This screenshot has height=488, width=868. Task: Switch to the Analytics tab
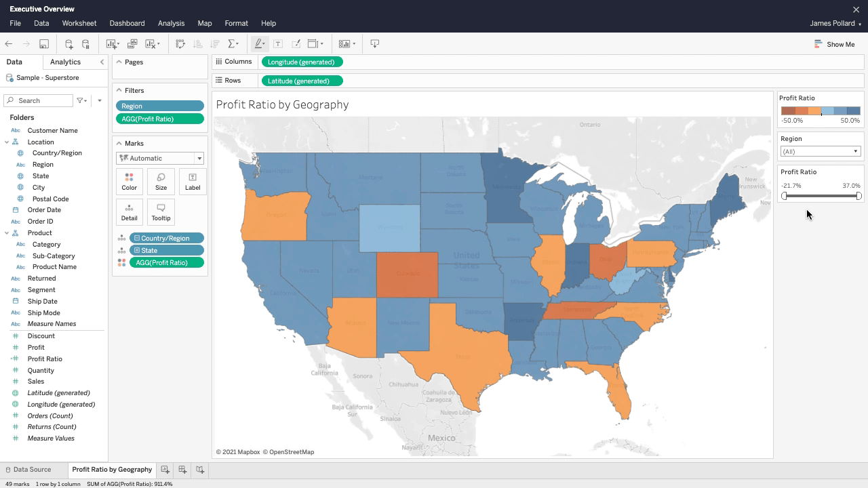tap(65, 62)
